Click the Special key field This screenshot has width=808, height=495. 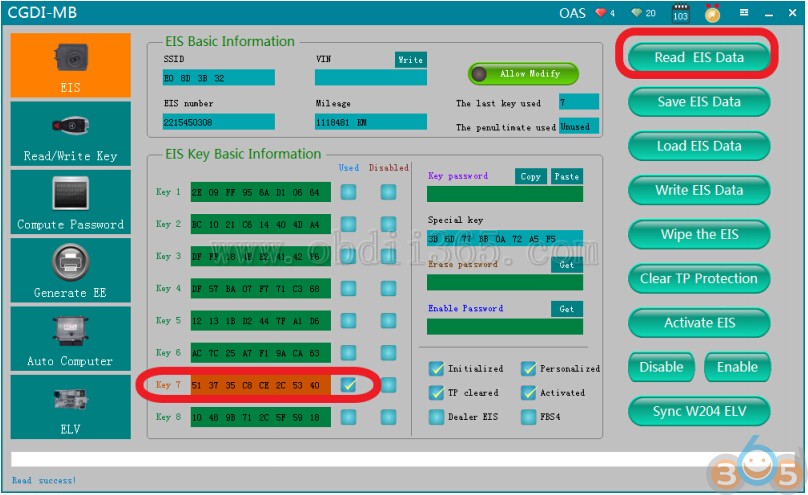pyautogui.click(x=505, y=238)
